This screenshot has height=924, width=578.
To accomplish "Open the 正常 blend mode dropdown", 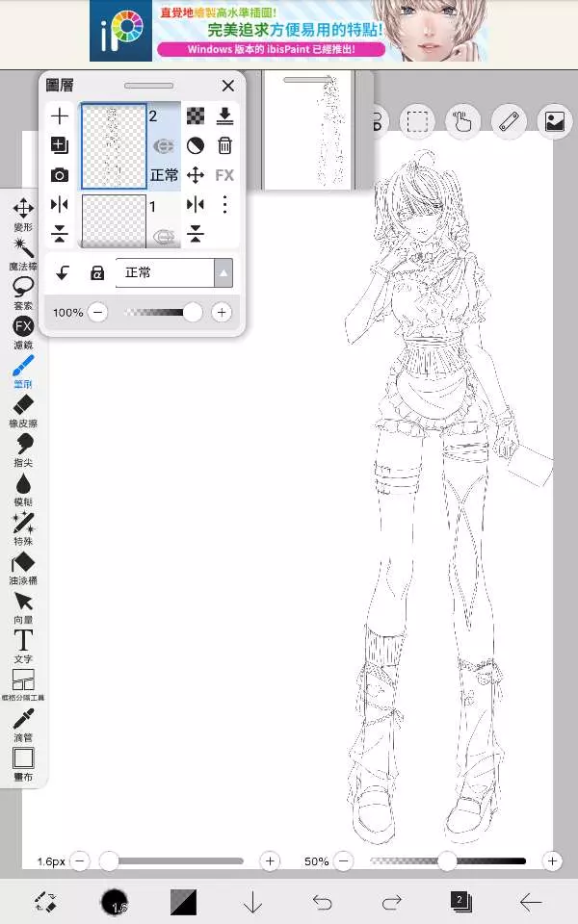I will [173, 273].
